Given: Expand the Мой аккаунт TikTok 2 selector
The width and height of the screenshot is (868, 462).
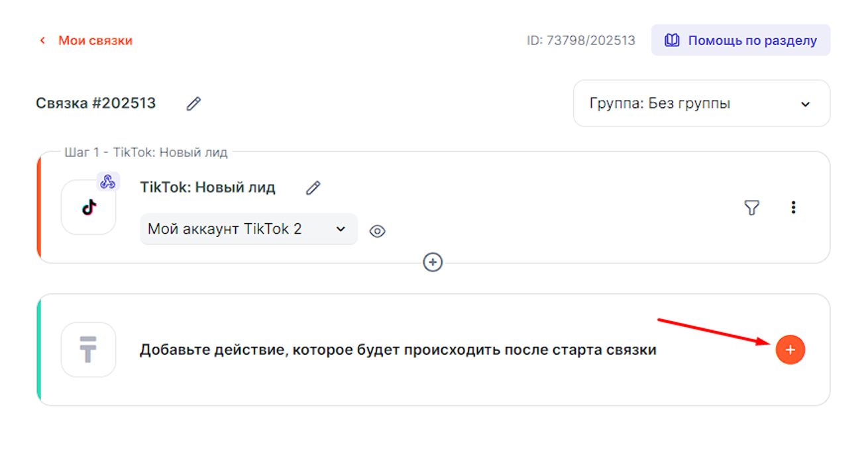Looking at the screenshot, I should click(248, 229).
